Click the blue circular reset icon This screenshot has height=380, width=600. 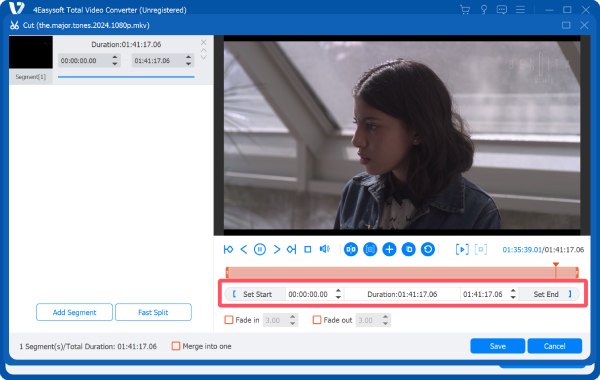click(428, 250)
